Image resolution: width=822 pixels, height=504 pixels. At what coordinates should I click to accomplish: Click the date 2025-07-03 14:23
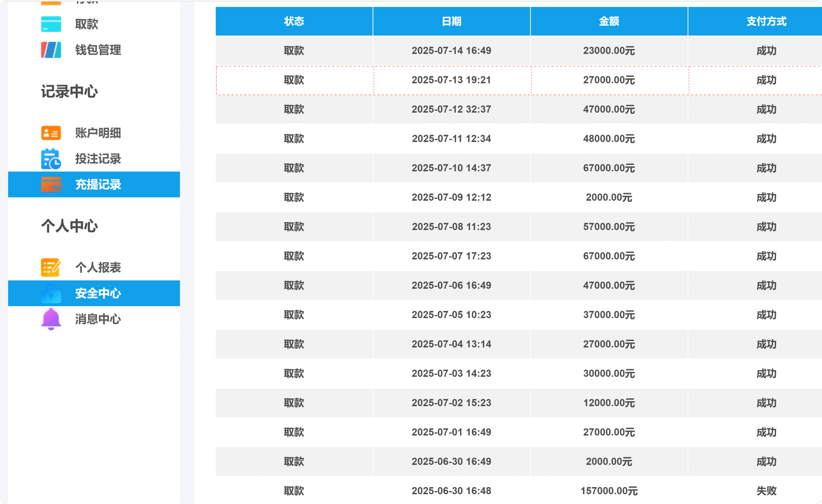[x=451, y=374]
